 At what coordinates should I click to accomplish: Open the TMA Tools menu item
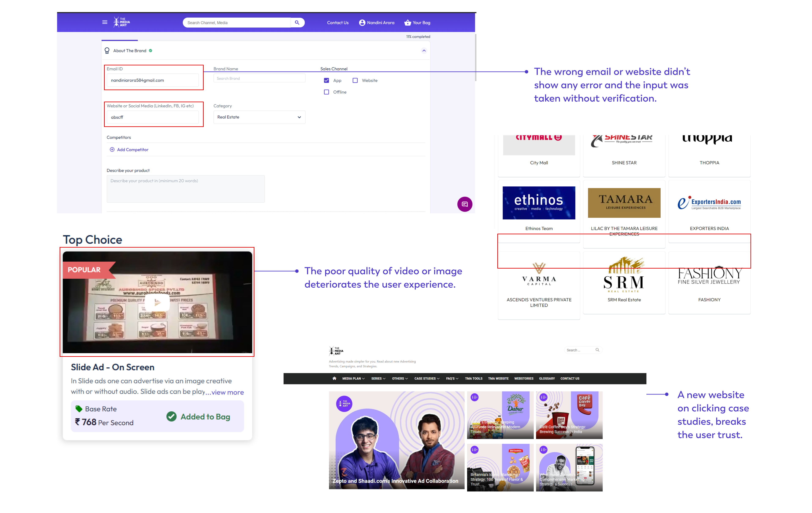473,379
